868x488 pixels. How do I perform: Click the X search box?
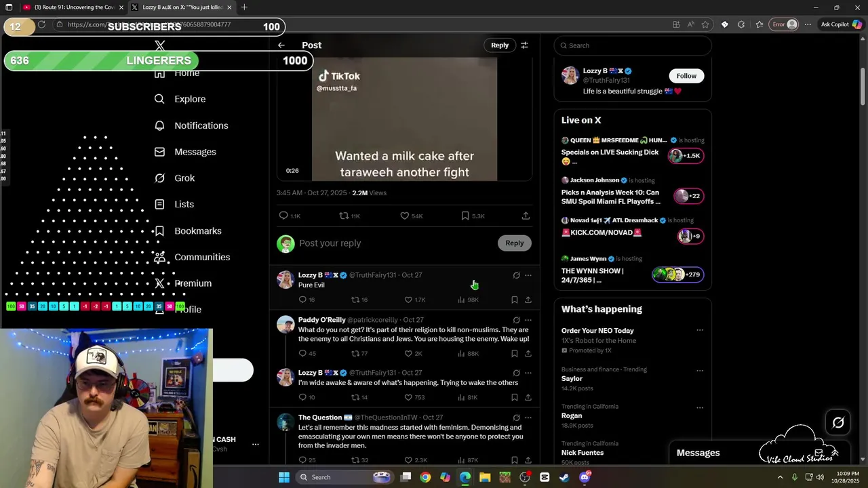point(633,45)
